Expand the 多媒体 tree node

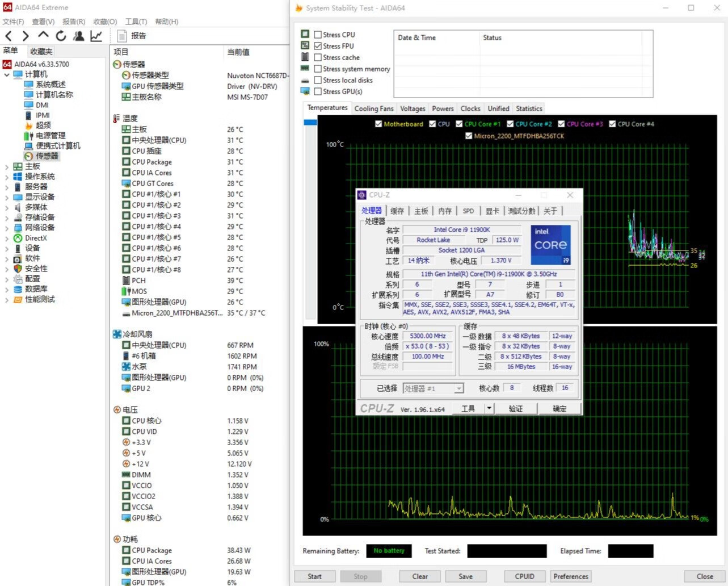(6, 207)
